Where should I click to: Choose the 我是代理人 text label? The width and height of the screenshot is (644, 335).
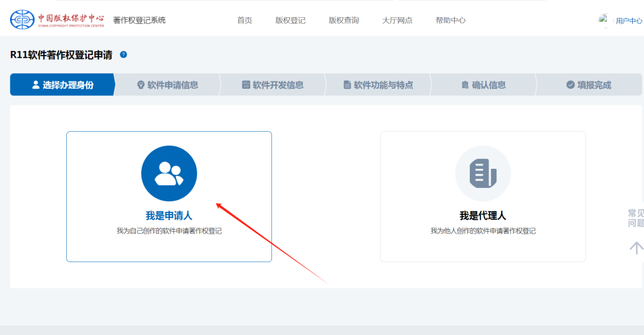click(x=483, y=216)
